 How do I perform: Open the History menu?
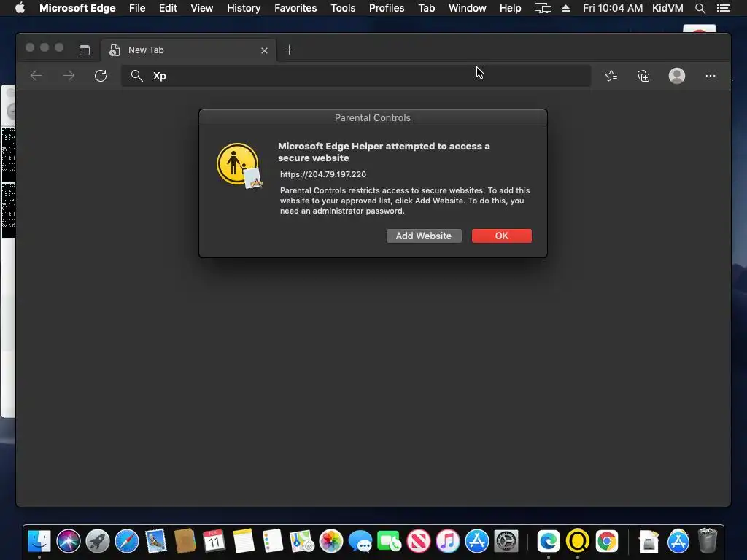coord(244,8)
